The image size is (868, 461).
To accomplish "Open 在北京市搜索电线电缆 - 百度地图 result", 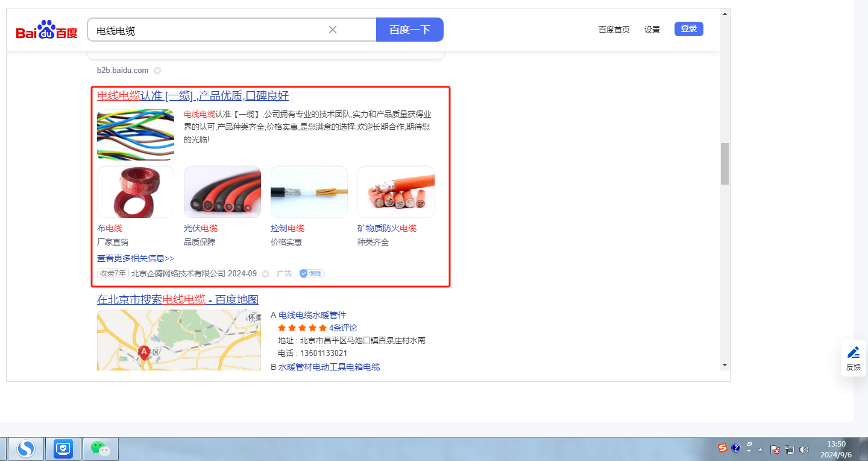I will point(178,300).
